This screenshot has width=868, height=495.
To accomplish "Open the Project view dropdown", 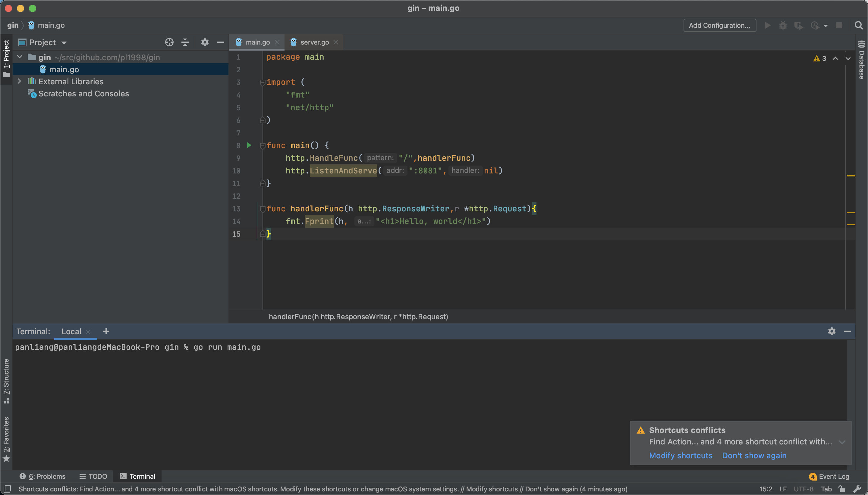I will [x=64, y=43].
